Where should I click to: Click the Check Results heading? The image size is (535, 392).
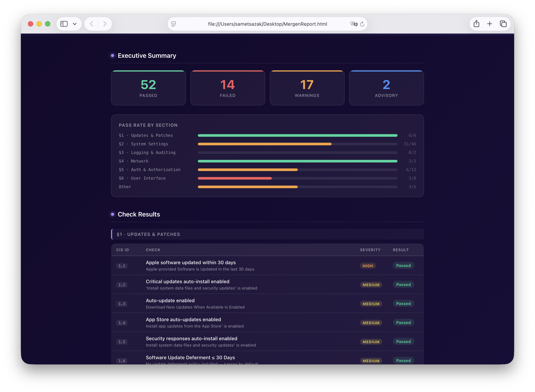[x=139, y=214]
